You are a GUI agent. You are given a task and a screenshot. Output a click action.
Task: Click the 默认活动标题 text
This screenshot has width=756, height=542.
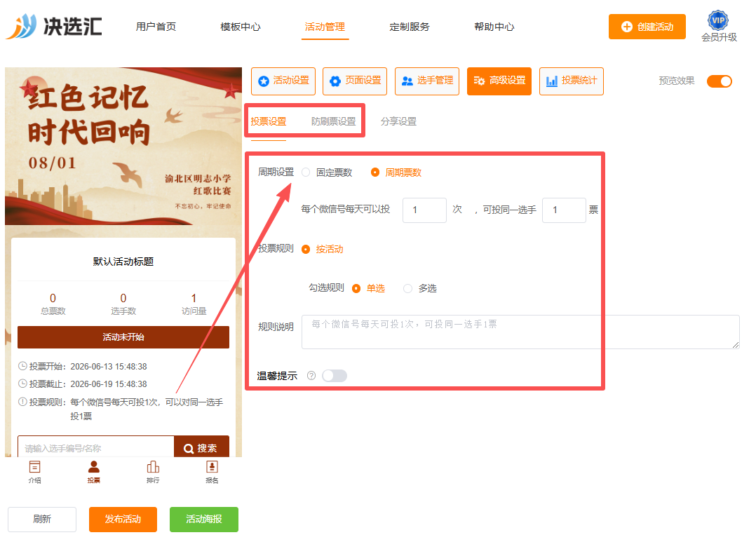[123, 262]
